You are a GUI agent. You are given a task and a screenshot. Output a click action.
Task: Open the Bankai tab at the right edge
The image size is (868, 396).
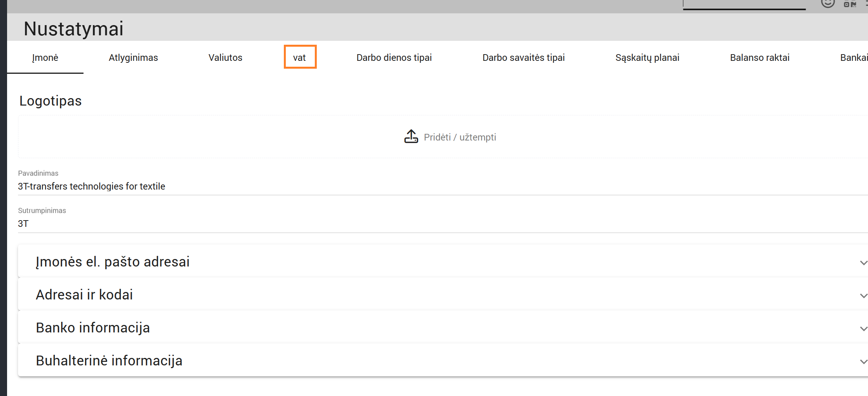853,58
